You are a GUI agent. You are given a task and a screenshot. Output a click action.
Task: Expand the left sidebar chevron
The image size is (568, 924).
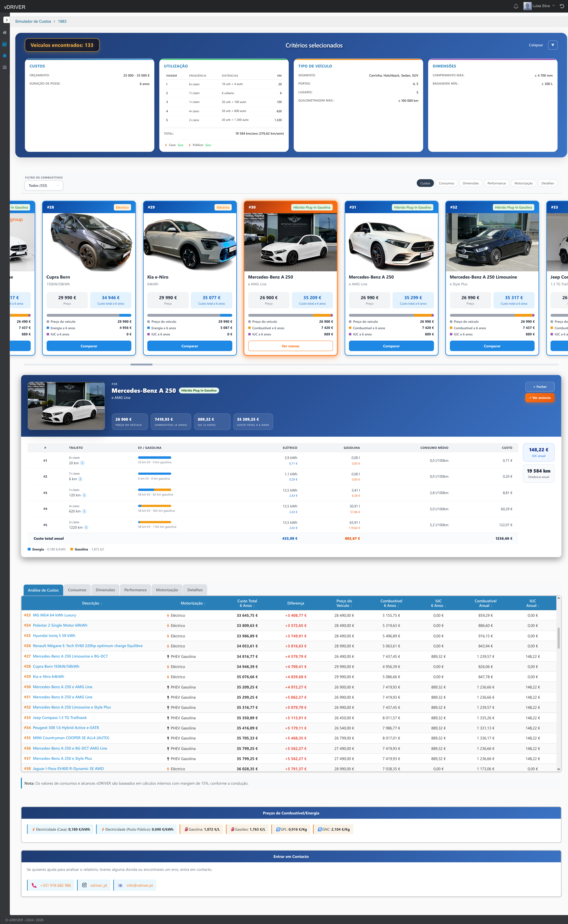(x=6, y=20)
